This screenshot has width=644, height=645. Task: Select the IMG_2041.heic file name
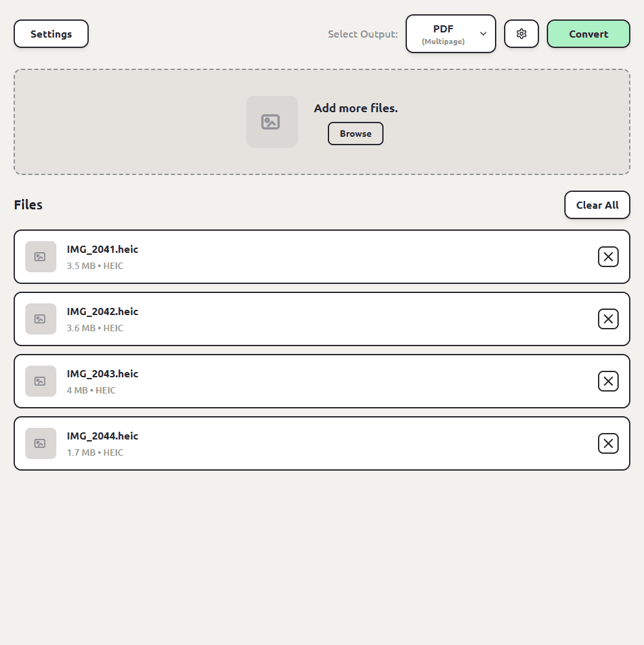[x=102, y=250]
